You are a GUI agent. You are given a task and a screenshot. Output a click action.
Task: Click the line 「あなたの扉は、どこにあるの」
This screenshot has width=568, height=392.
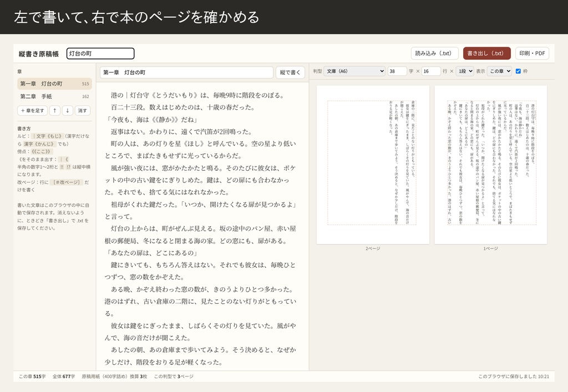coord(151,253)
